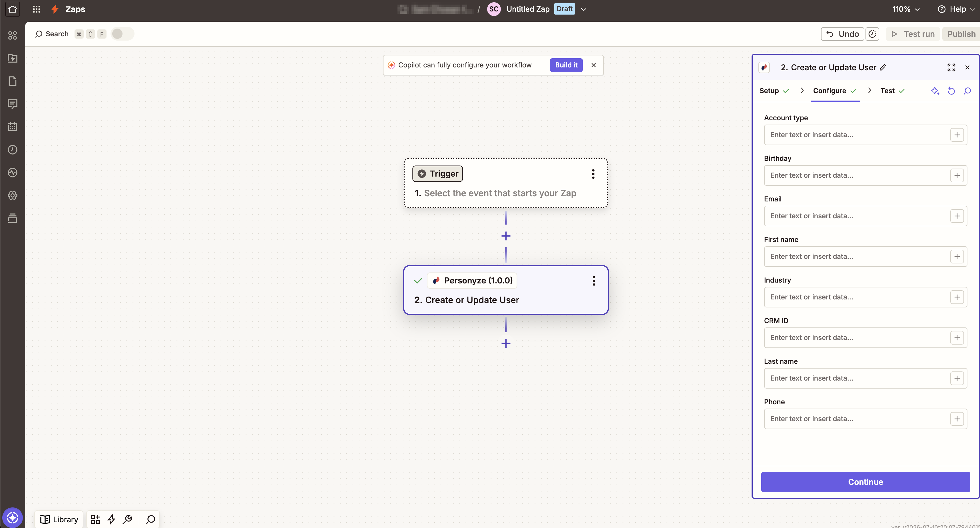
Task: Open the document page icon in sidebar
Action: click(x=13, y=81)
